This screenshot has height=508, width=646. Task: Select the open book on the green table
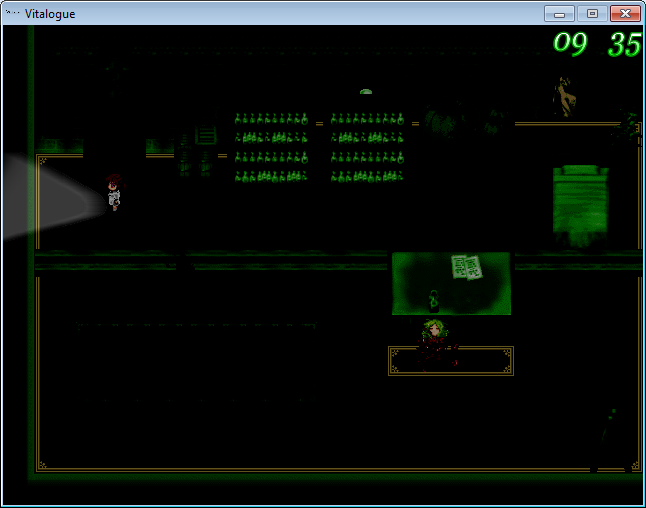point(466,267)
